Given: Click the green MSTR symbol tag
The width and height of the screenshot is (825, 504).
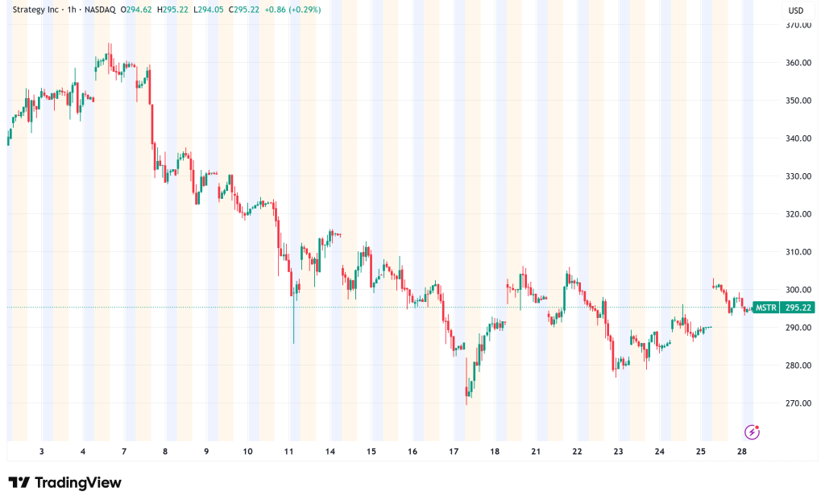Looking at the screenshot, I should coord(766,308).
